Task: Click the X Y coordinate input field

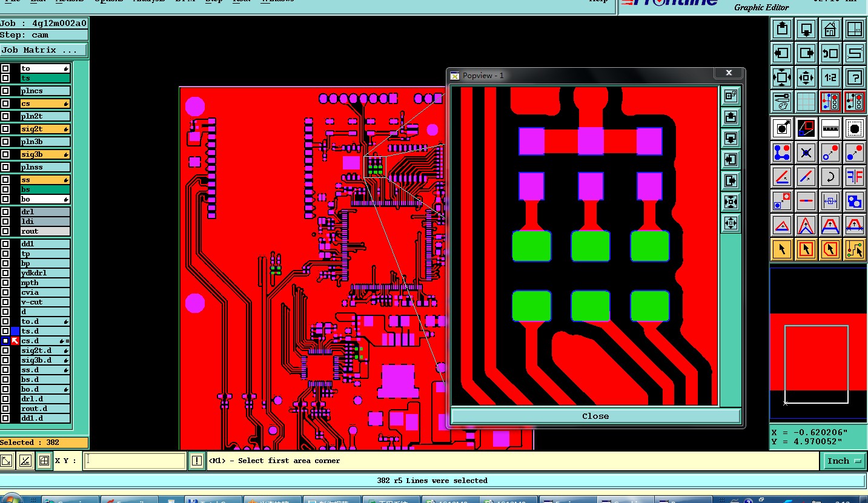Action: click(134, 461)
